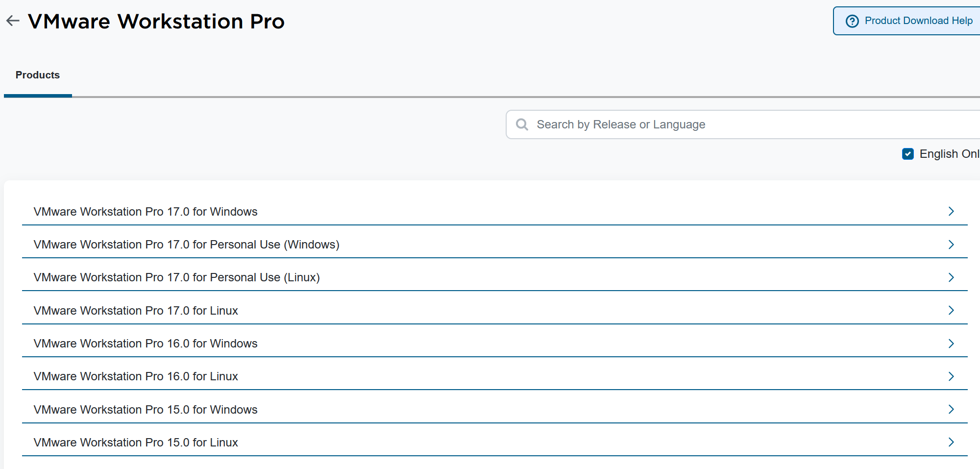Screen dimensions: 980x469
Task: Select 'VMware Workstation Pro 17.0 for Personal Use (Linux)'
Action: point(177,277)
